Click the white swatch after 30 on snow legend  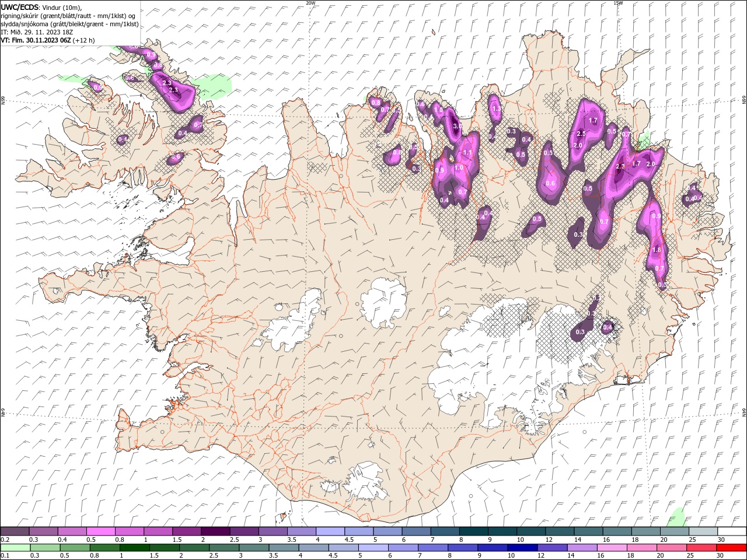(732, 531)
